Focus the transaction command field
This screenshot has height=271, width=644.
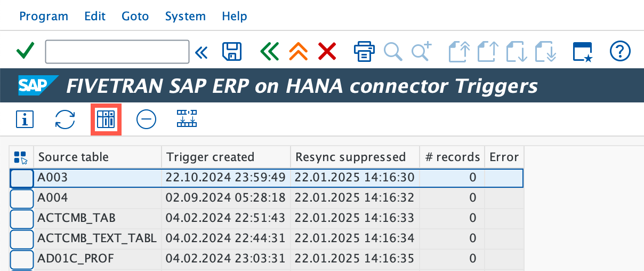117,52
